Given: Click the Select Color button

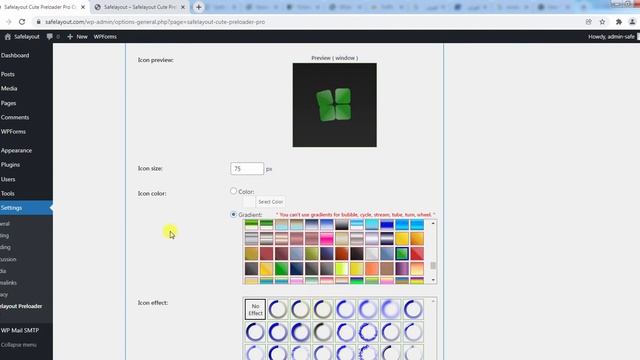Looking at the screenshot, I should 270,202.
